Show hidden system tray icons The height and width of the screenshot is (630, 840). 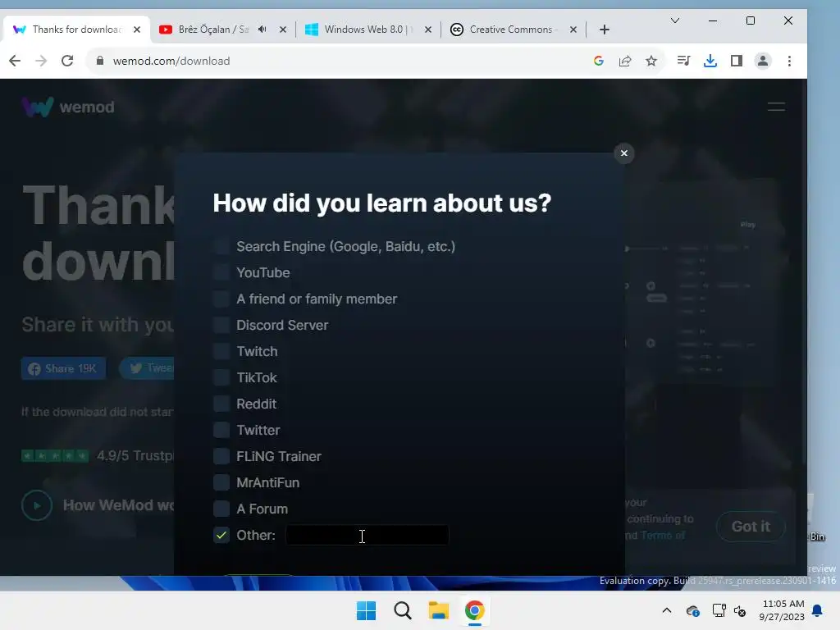[x=666, y=610]
